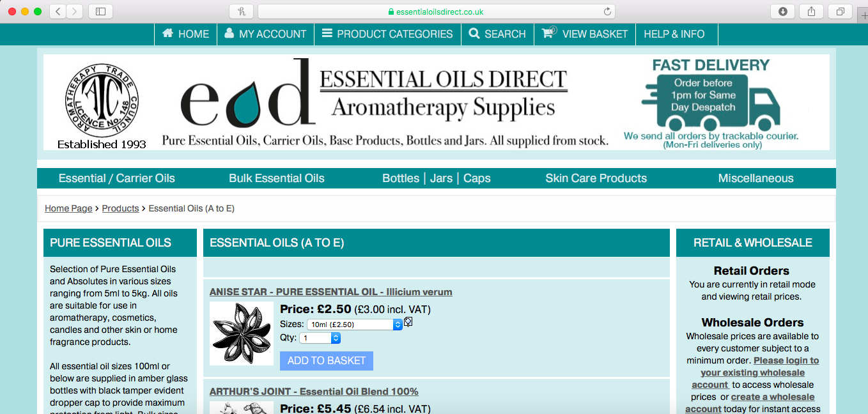The height and width of the screenshot is (414, 868).
Task: Click the Fast Delivery truck graphic
Action: 710,102
